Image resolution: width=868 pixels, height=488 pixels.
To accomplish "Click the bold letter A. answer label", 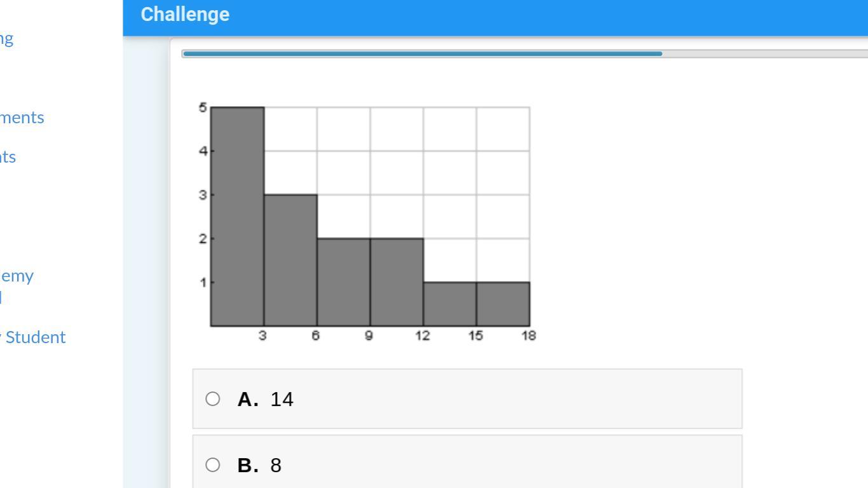I will tap(248, 399).
